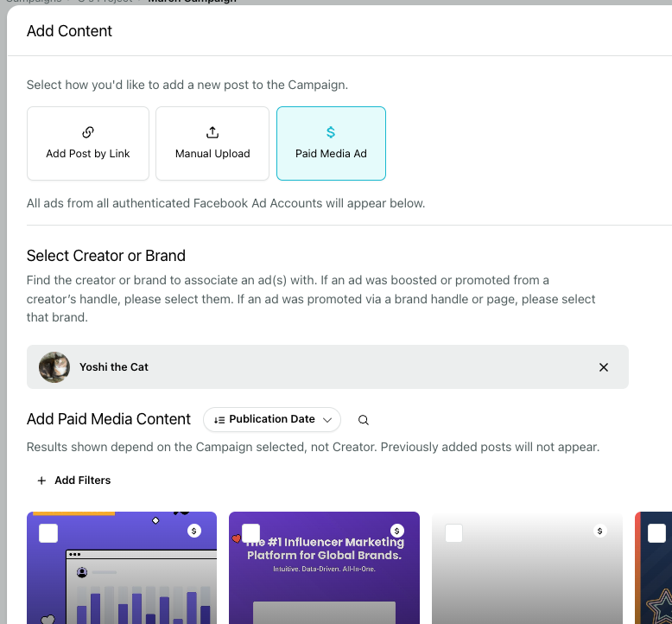Click the upload arrow icon for Manual Upload
672x624 pixels.
pos(212,132)
